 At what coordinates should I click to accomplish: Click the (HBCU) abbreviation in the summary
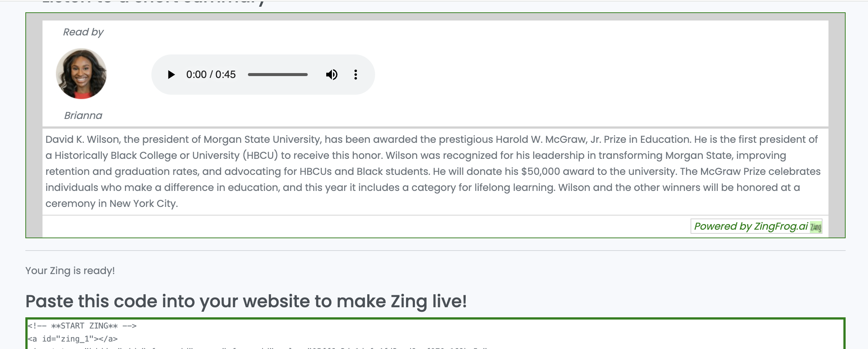260,155
